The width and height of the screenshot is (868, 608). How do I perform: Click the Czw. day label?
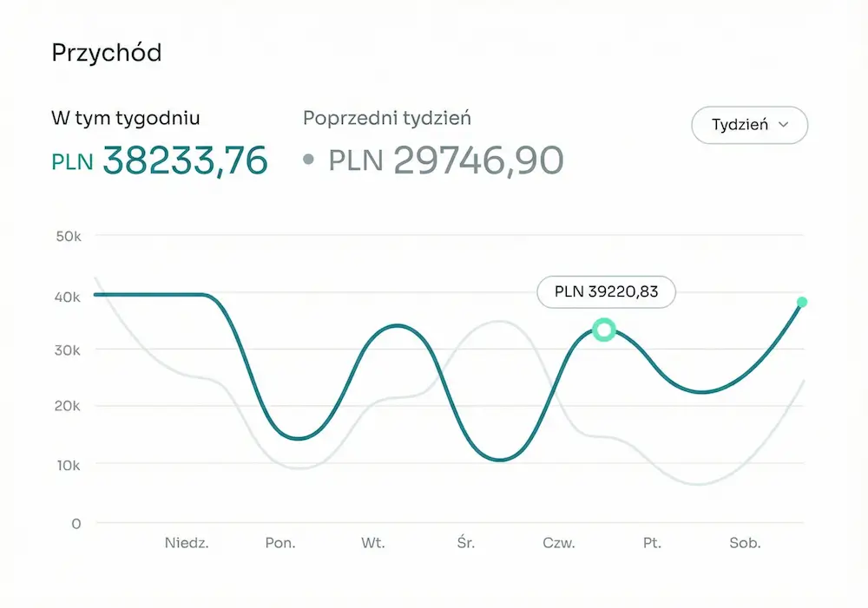(x=559, y=544)
